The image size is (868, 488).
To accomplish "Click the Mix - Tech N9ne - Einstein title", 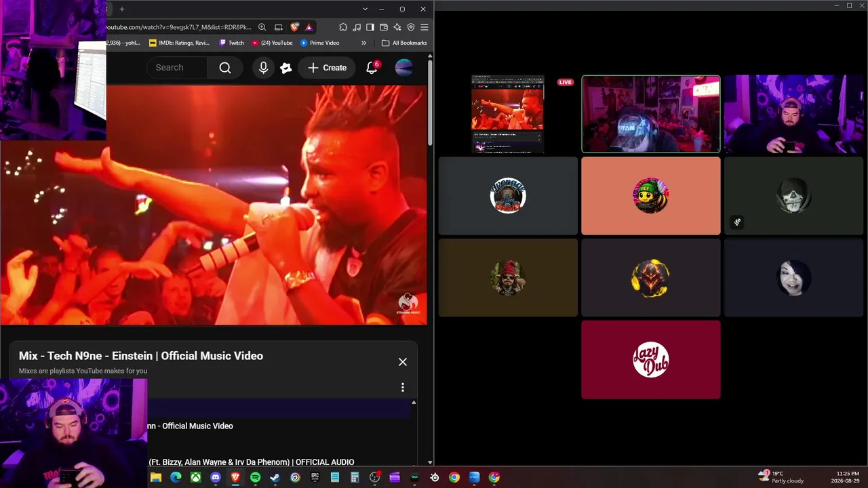I will pos(141,356).
